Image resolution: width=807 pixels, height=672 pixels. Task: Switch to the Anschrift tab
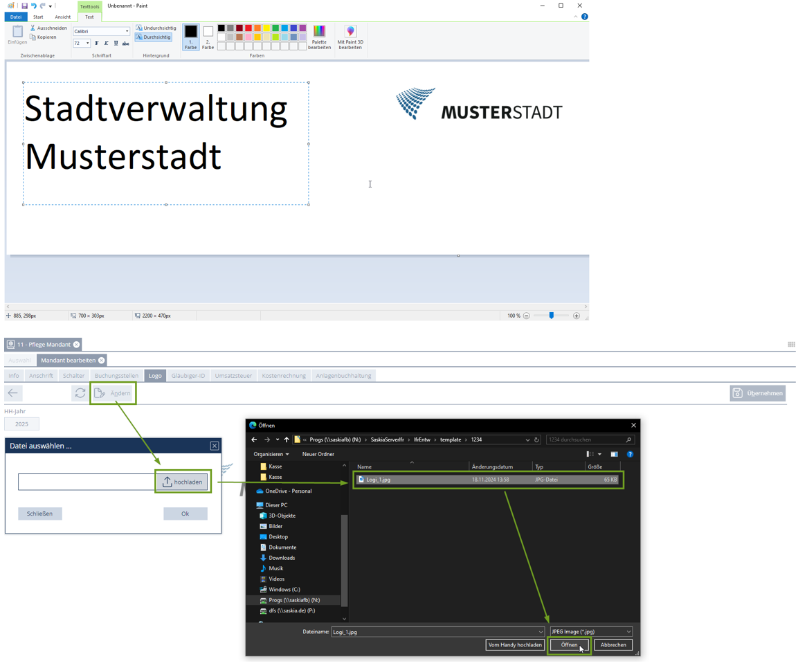pyautogui.click(x=41, y=376)
